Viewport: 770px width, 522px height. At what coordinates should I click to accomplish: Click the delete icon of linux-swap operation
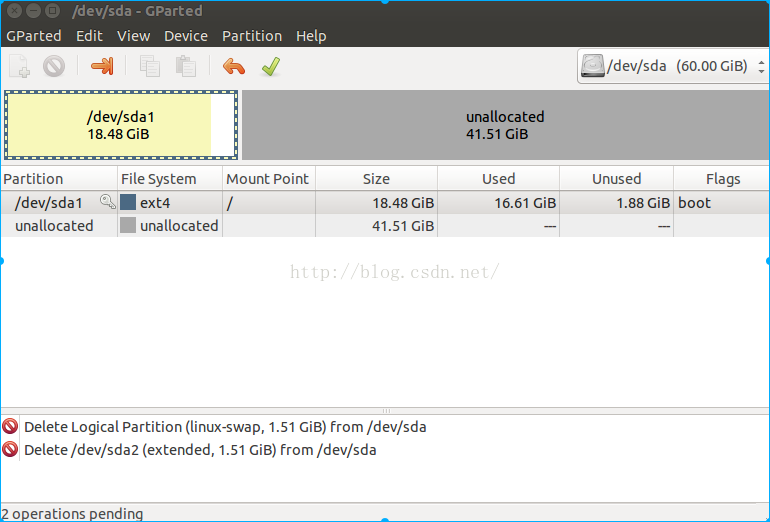click(10, 426)
